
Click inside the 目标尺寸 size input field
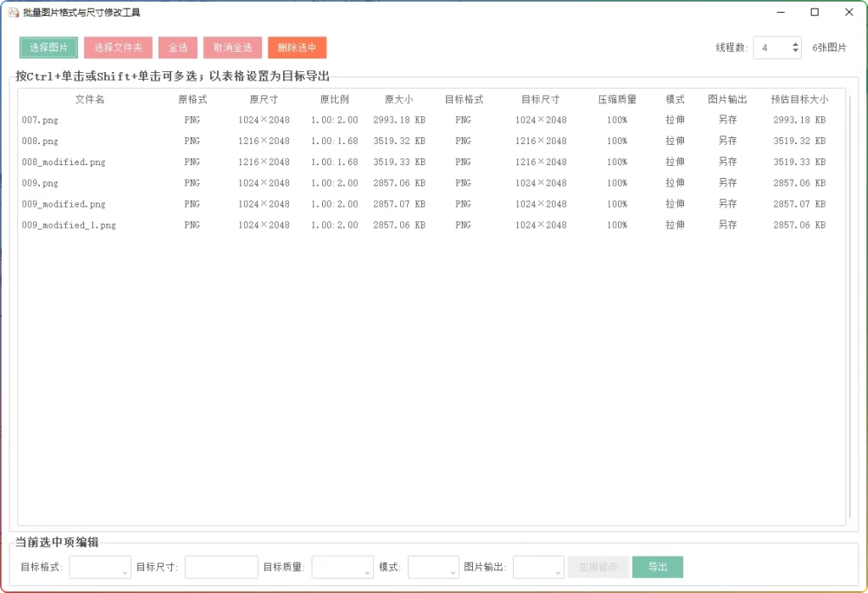221,567
